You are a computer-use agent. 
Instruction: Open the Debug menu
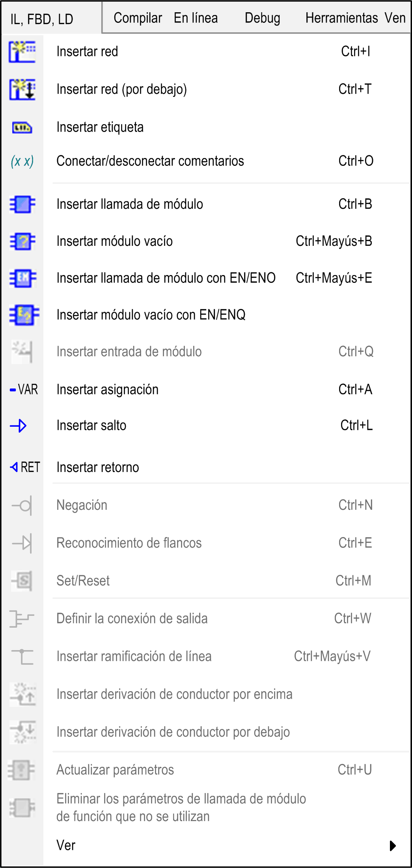(x=262, y=18)
